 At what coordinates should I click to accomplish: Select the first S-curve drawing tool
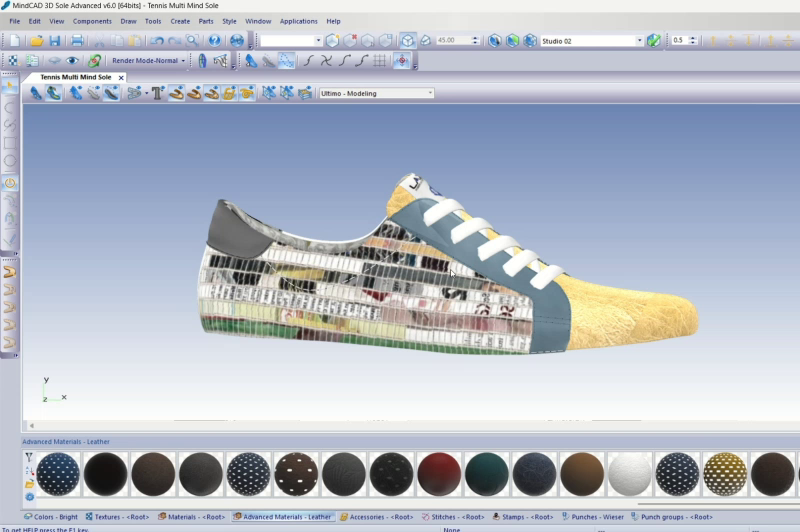309,61
